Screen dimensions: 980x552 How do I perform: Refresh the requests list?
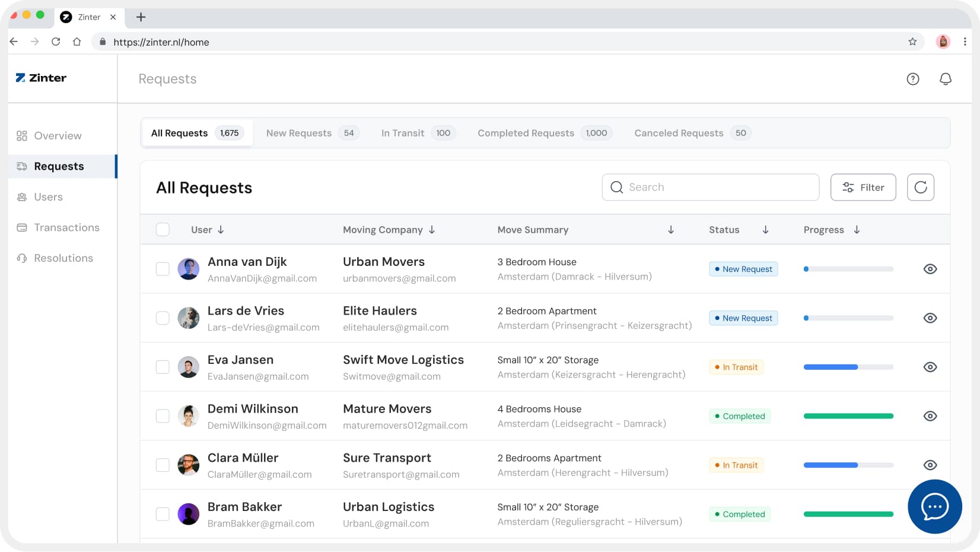tap(921, 187)
